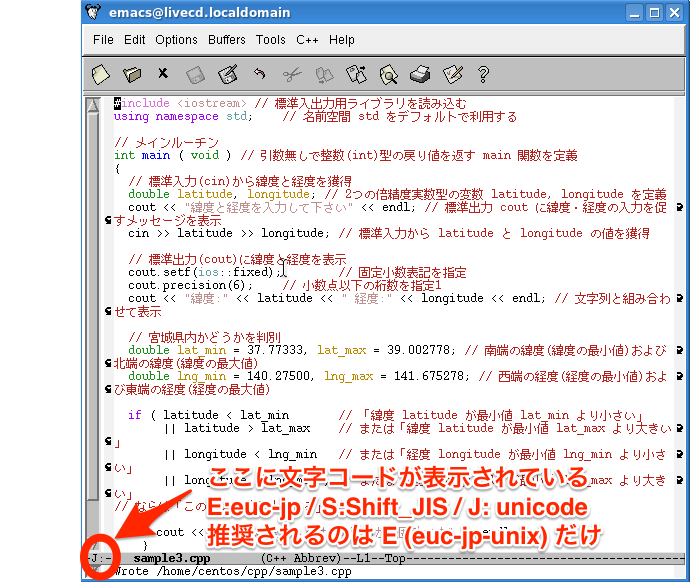
Task: Click on 'lat_min = 37.77333' value
Action: [x=240, y=350]
